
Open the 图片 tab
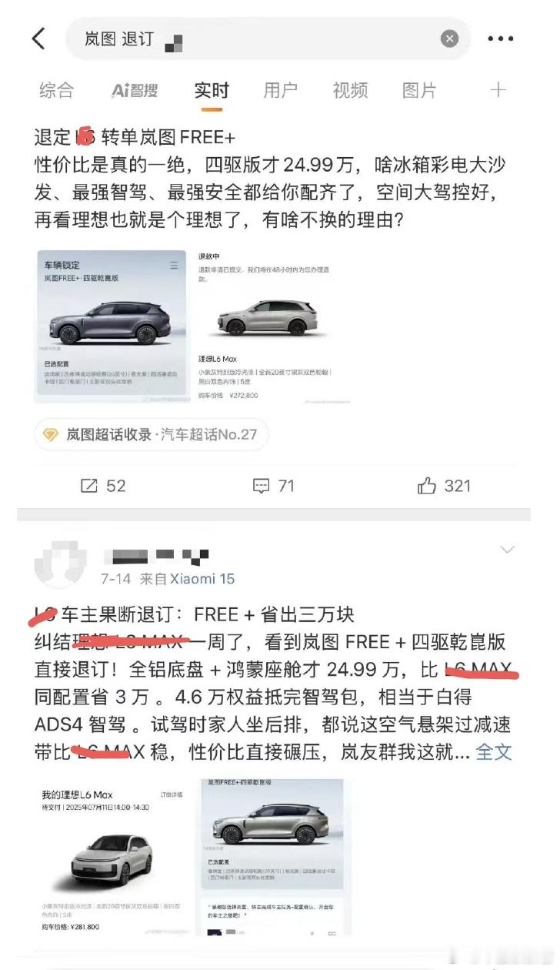pos(419,91)
